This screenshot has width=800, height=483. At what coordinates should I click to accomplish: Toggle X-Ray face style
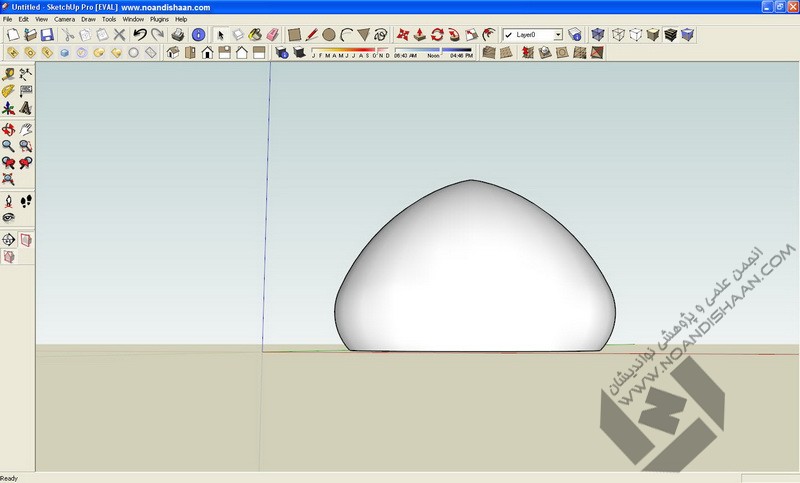coord(597,35)
